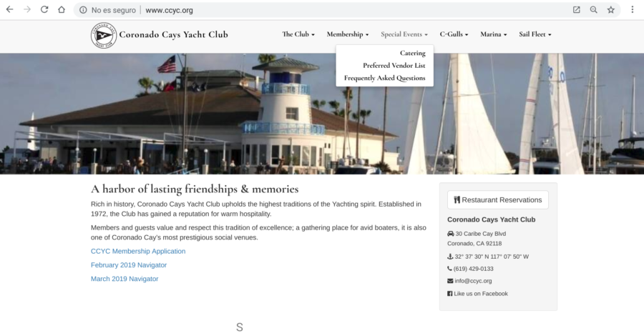Click the Coronado Cays Yacht Club logo
Viewport: 644px width, 336px height.
click(104, 35)
